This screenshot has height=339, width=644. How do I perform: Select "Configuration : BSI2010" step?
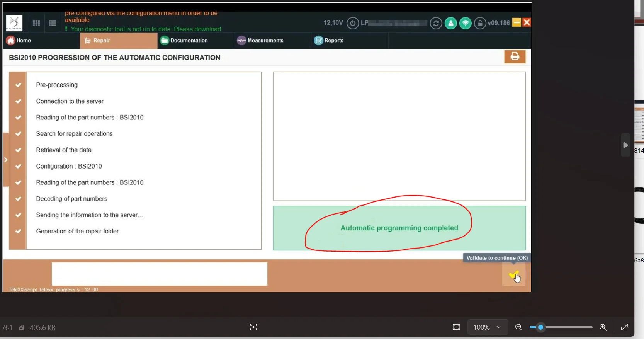tap(69, 166)
